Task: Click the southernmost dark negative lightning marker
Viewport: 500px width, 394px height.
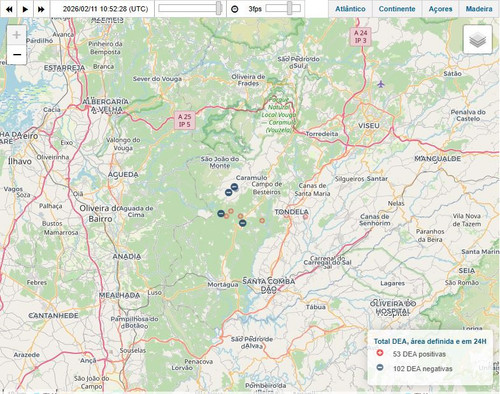Action: 243,223
